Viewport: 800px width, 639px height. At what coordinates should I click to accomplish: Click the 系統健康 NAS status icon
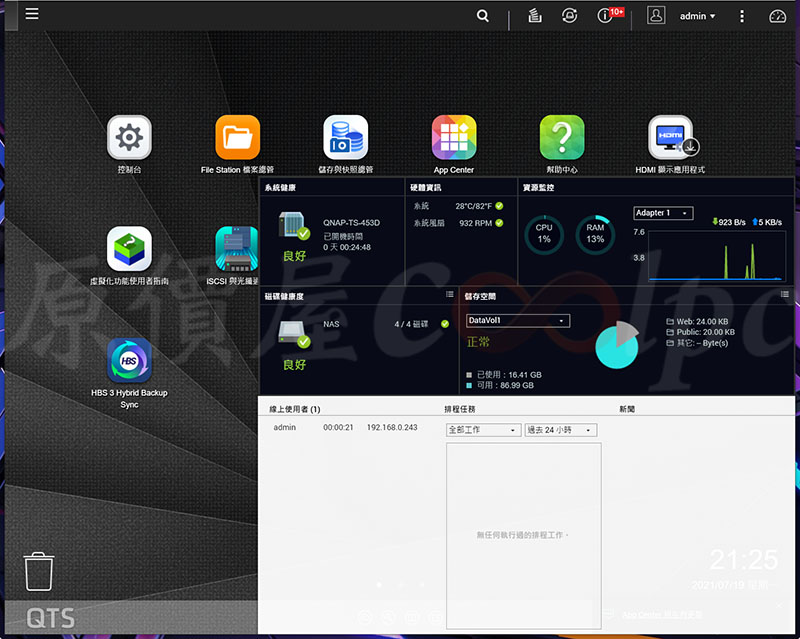294,226
